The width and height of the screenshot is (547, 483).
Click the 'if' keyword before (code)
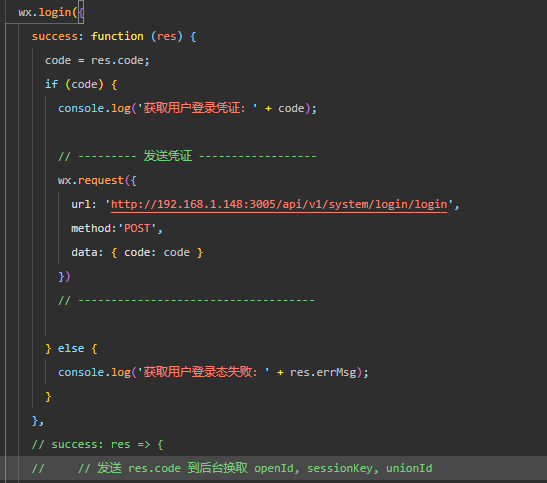coord(51,84)
